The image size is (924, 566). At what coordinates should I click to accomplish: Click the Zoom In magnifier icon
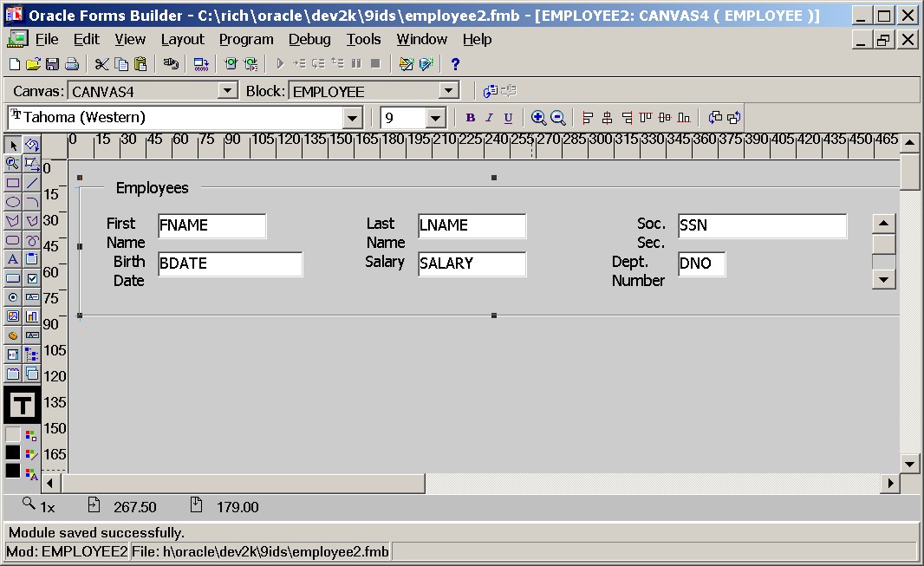[x=538, y=118]
